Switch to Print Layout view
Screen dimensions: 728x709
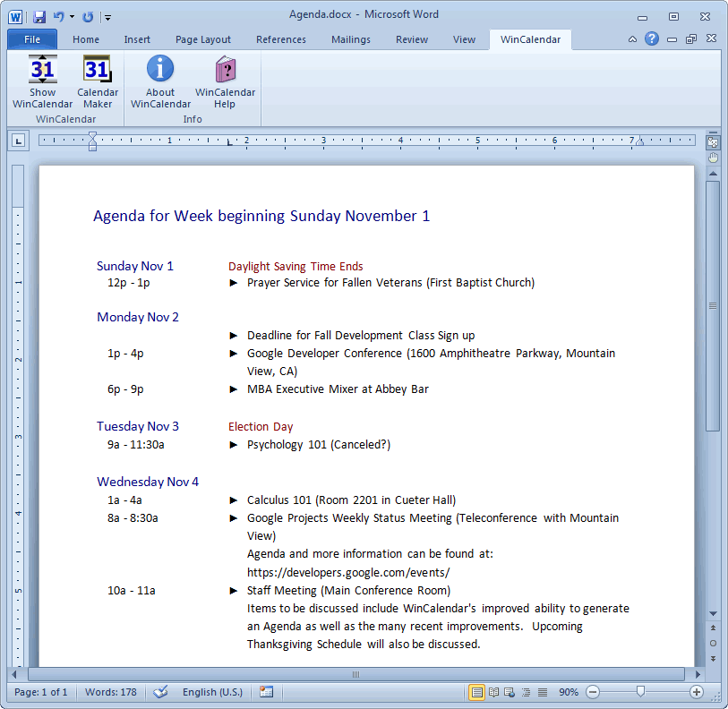(x=476, y=692)
